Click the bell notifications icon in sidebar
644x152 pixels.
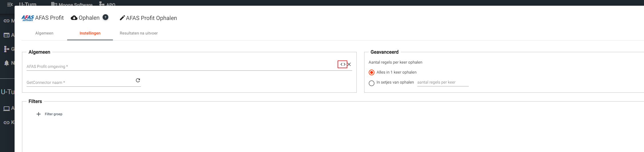tap(7, 63)
